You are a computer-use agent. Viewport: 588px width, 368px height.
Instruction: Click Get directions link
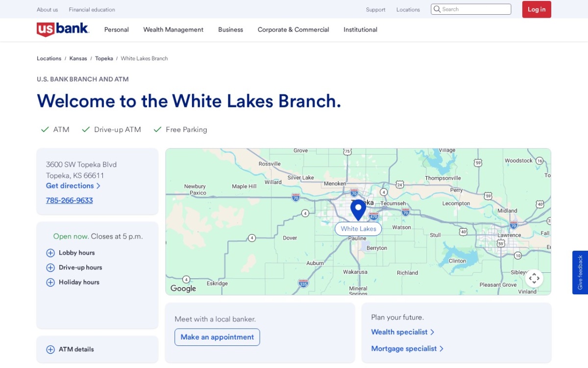(x=73, y=186)
